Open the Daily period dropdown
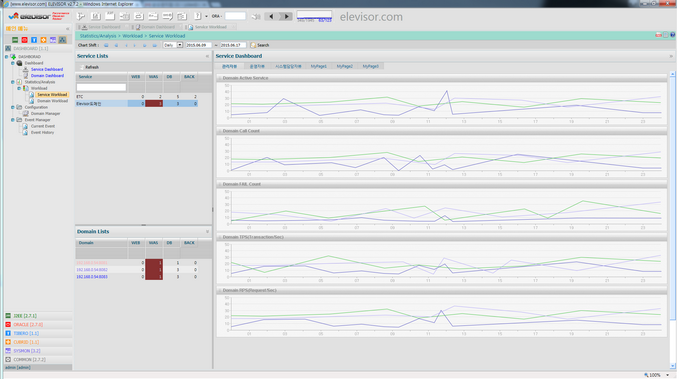Image resolution: width=680 pixels, height=379 pixels. coord(180,45)
